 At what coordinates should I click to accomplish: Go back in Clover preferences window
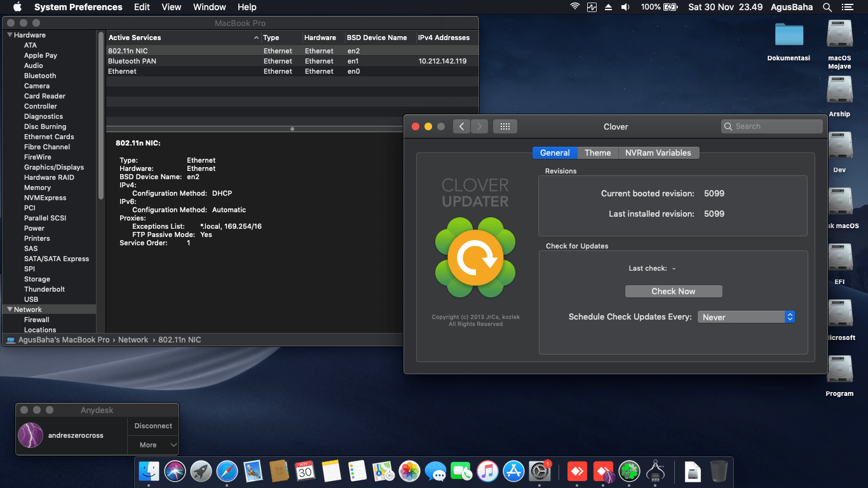click(x=461, y=126)
